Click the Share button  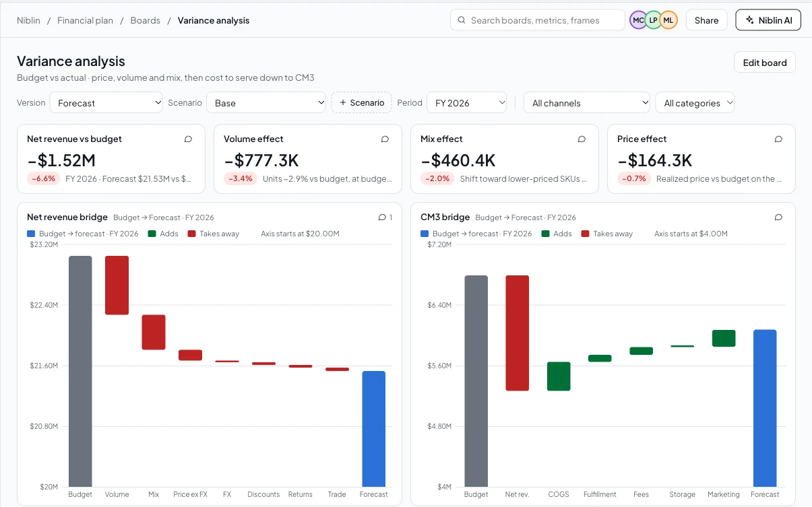coord(706,20)
